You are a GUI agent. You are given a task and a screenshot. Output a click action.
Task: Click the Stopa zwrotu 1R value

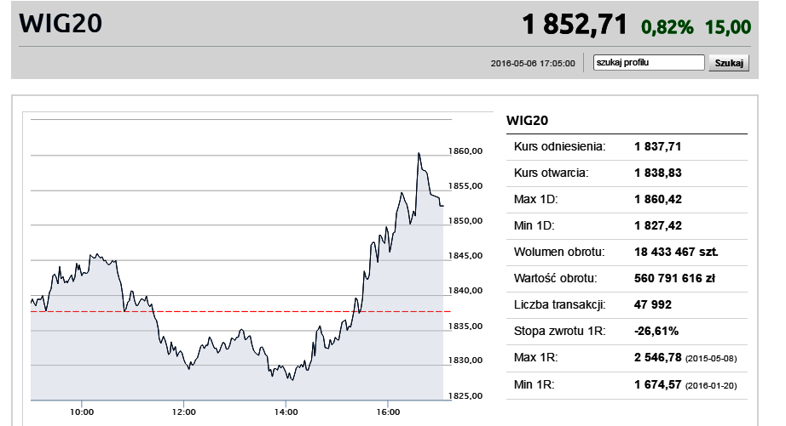(x=656, y=331)
